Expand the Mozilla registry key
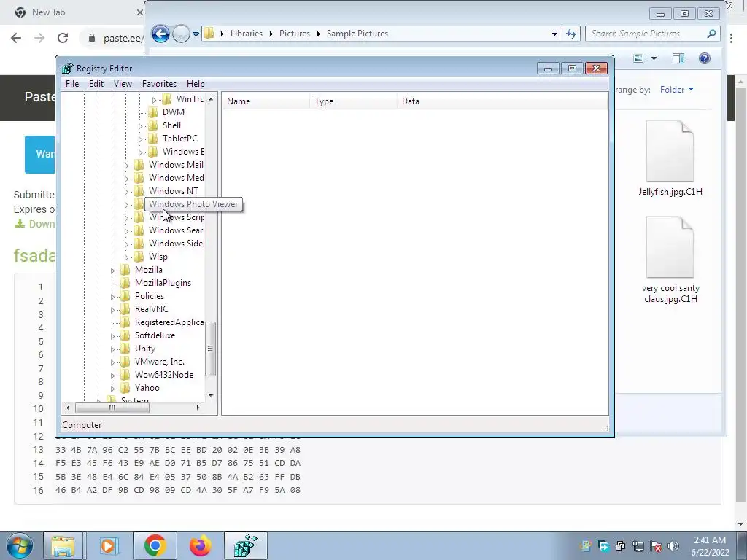 (x=113, y=271)
